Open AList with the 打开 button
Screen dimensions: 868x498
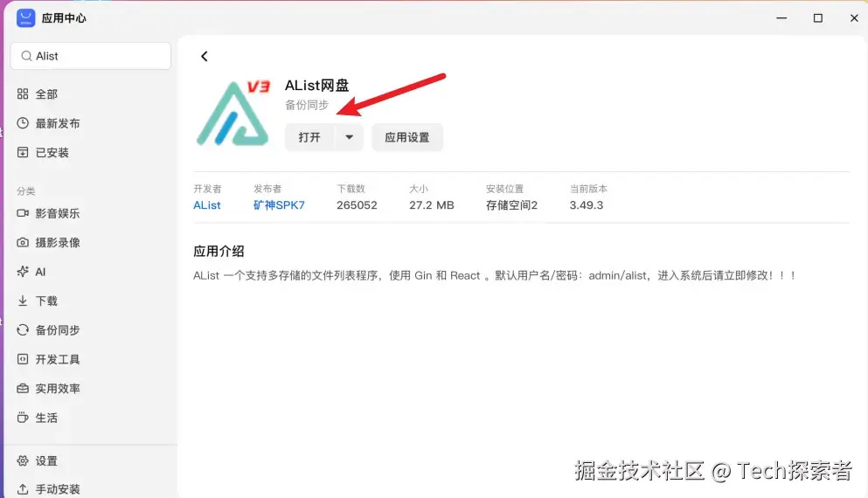coord(309,137)
